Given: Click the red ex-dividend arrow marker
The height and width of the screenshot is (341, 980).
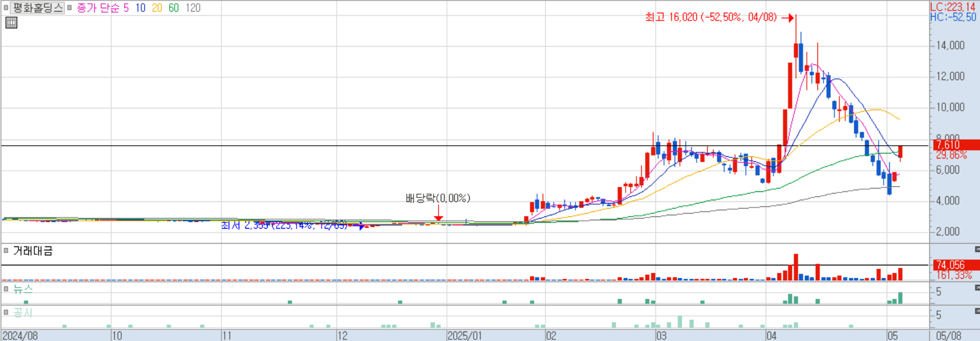Looking at the screenshot, I should 439,214.
